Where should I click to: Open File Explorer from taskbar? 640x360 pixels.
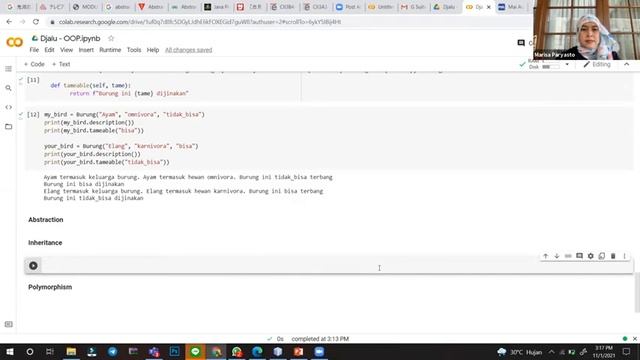click(71, 351)
